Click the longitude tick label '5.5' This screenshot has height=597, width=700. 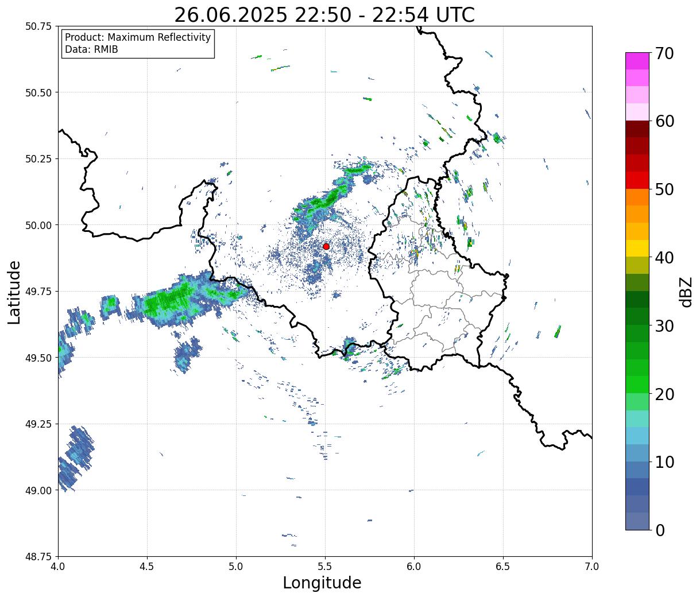[325, 567]
